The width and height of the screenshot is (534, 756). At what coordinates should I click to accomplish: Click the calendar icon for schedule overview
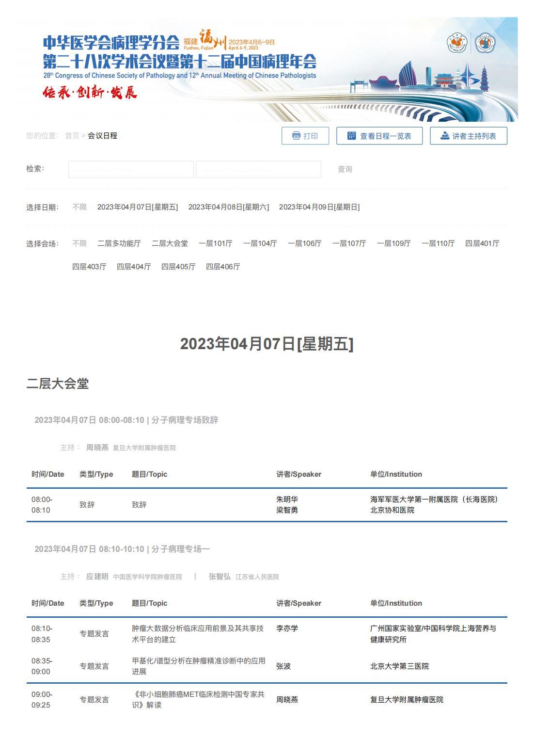coord(352,136)
